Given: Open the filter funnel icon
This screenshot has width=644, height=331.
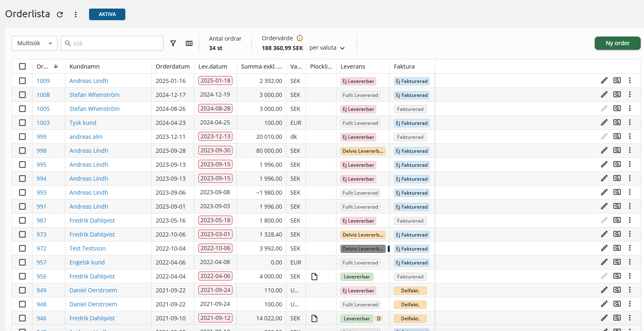Looking at the screenshot, I should pos(173,43).
